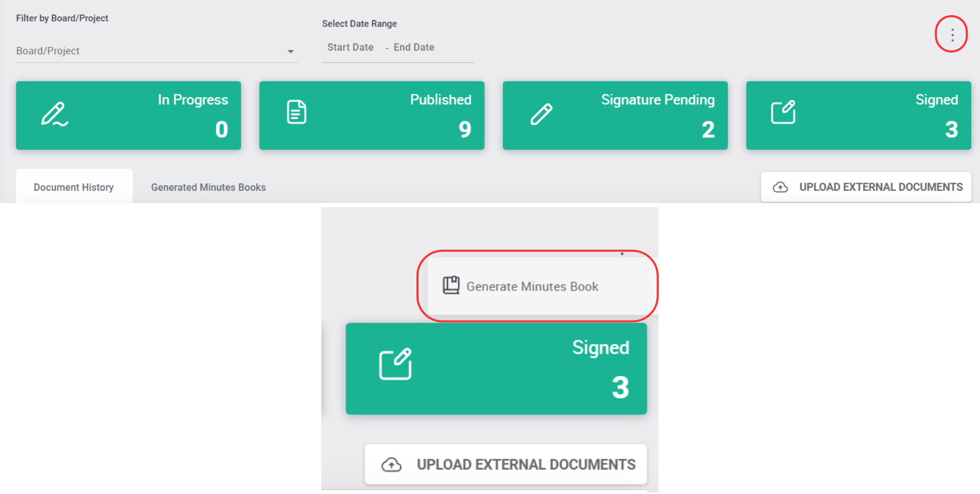The width and height of the screenshot is (980, 494).
Task: Open the three-dot more options menu
Action: 952,35
